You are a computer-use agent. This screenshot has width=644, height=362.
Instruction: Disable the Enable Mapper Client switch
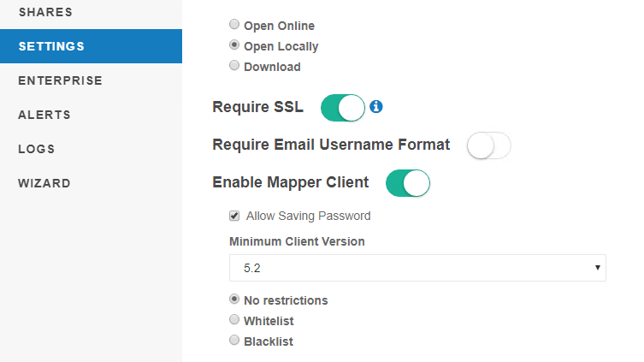point(407,182)
